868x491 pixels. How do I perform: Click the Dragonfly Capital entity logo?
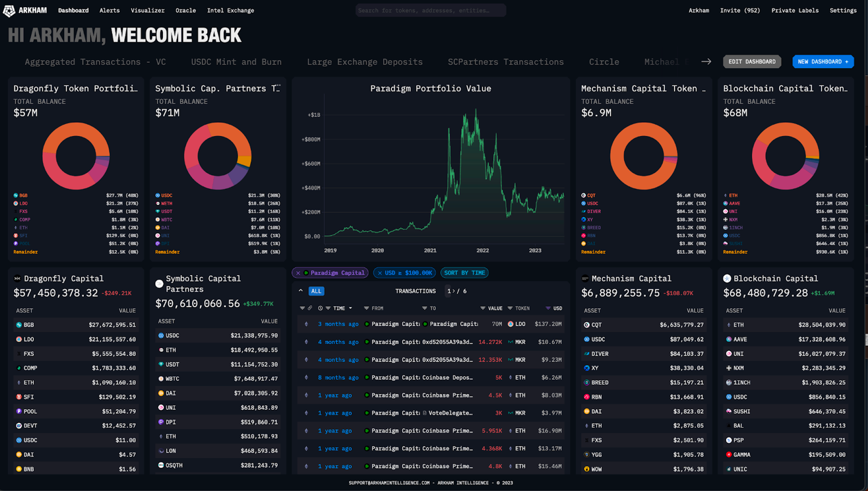click(17, 279)
